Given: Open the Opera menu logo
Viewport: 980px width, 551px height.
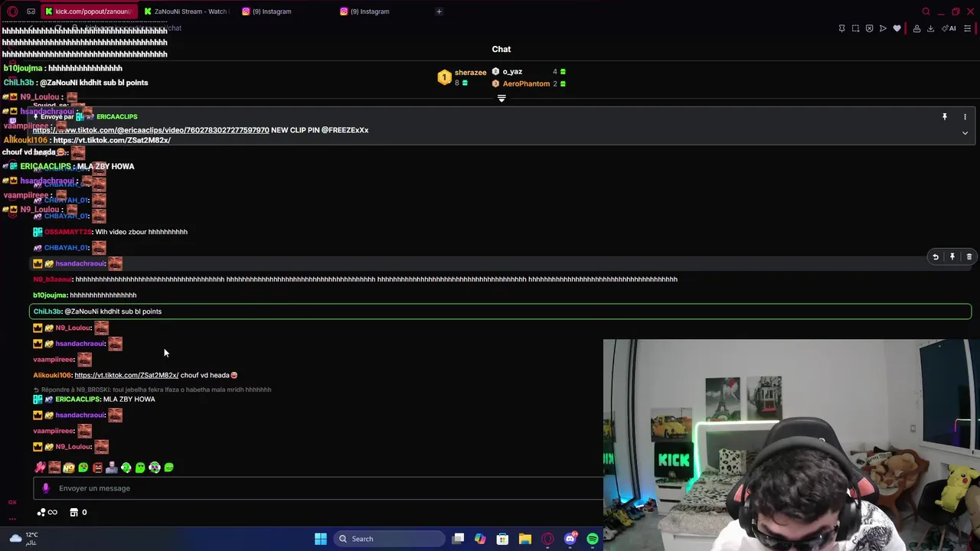Looking at the screenshot, I should pyautogui.click(x=12, y=11).
